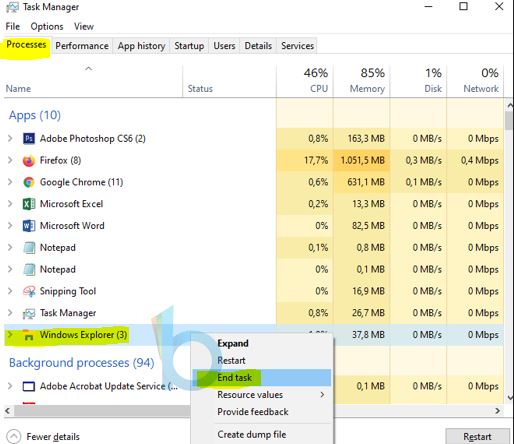Collapse view with Fewer details arrow

tap(13, 436)
